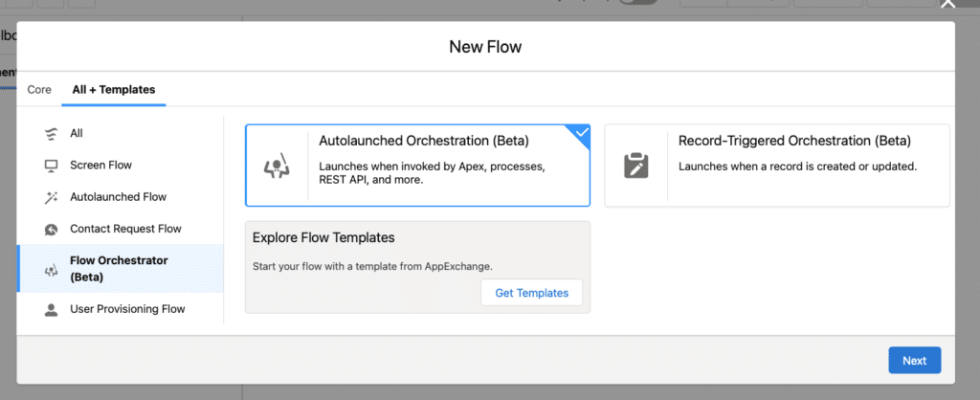Click the Autolaunched Flow magic wand icon
The image size is (980, 400).
pos(51,197)
